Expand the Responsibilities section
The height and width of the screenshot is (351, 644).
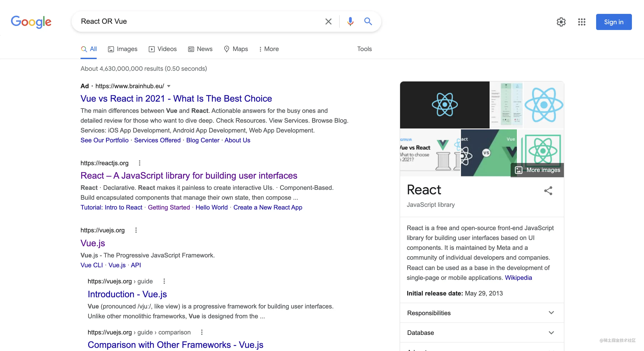(x=482, y=313)
